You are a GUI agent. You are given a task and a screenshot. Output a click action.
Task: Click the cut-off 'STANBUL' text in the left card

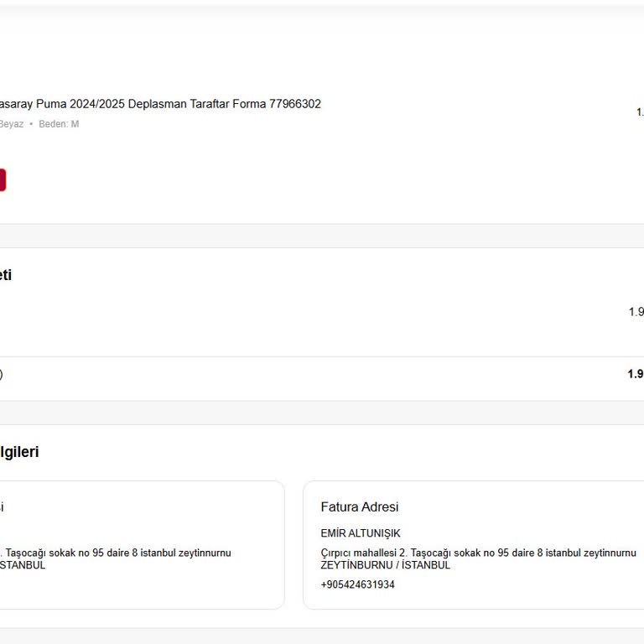click(x=23, y=565)
